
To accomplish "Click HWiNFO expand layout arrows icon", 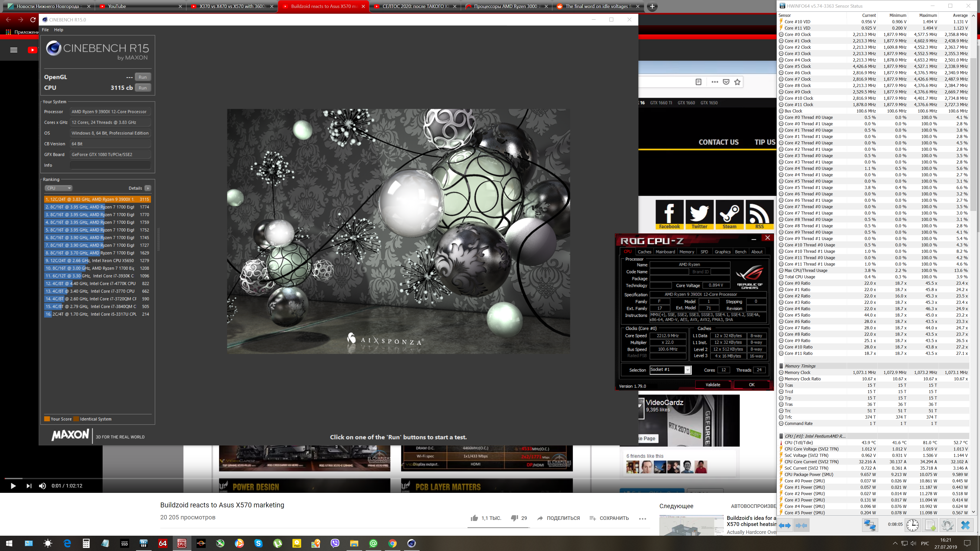I will click(x=785, y=525).
